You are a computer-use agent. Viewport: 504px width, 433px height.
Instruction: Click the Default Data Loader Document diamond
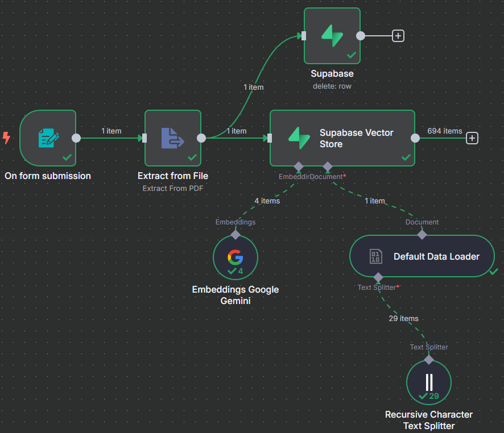[x=422, y=235]
